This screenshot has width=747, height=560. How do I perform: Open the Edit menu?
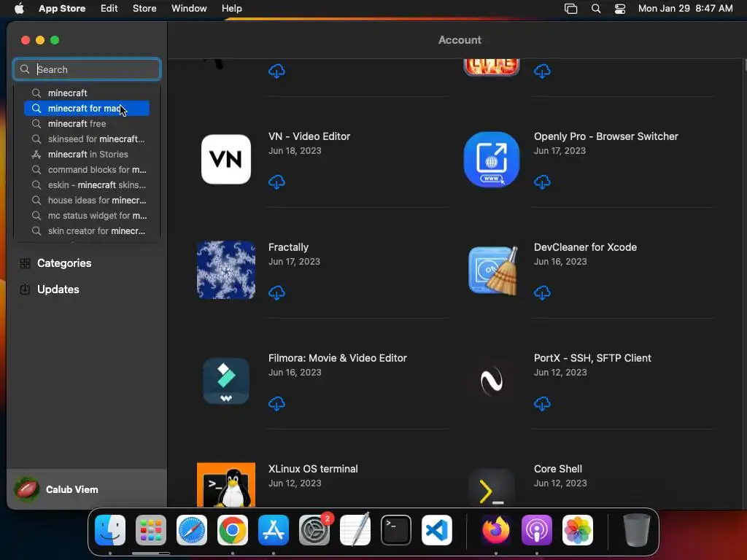[x=109, y=8]
